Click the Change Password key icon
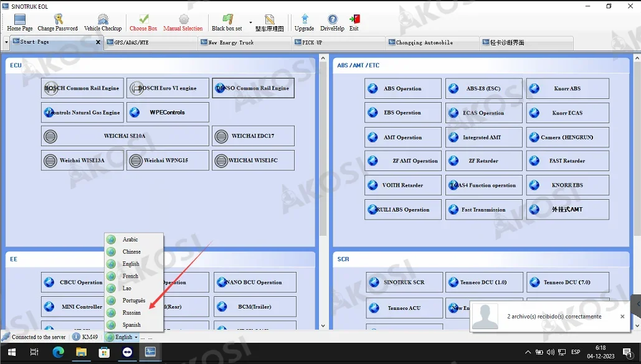Viewport: 641px width, 364px height. tap(58, 19)
